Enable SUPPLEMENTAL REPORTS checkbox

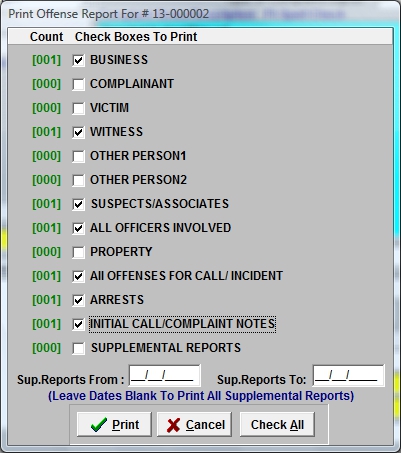(78, 348)
